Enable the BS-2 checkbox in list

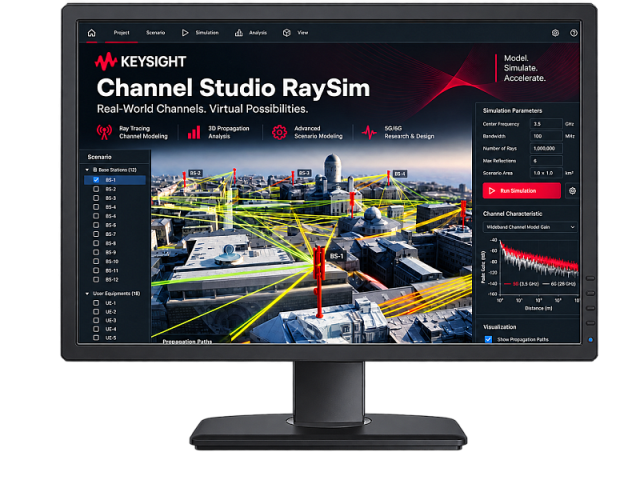pyautogui.click(x=96, y=189)
